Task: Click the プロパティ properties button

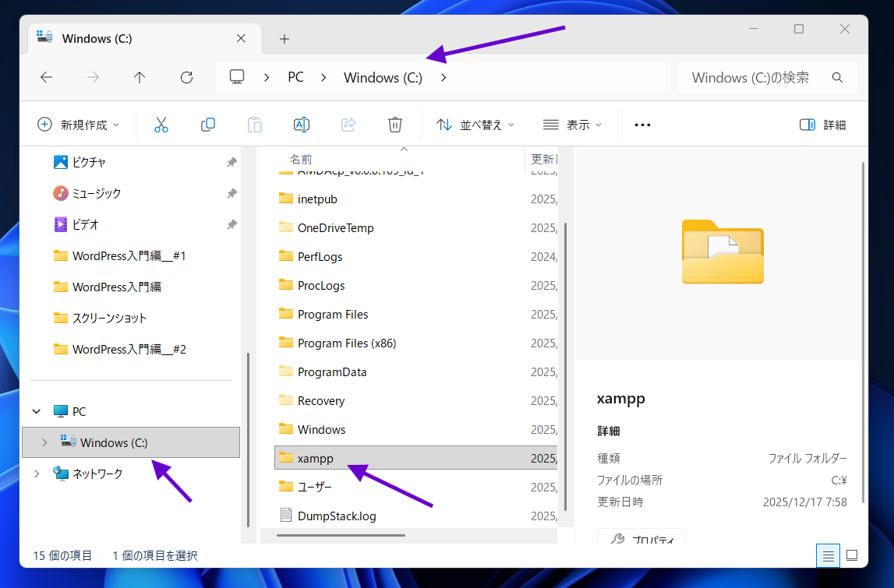Action: [x=641, y=539]
